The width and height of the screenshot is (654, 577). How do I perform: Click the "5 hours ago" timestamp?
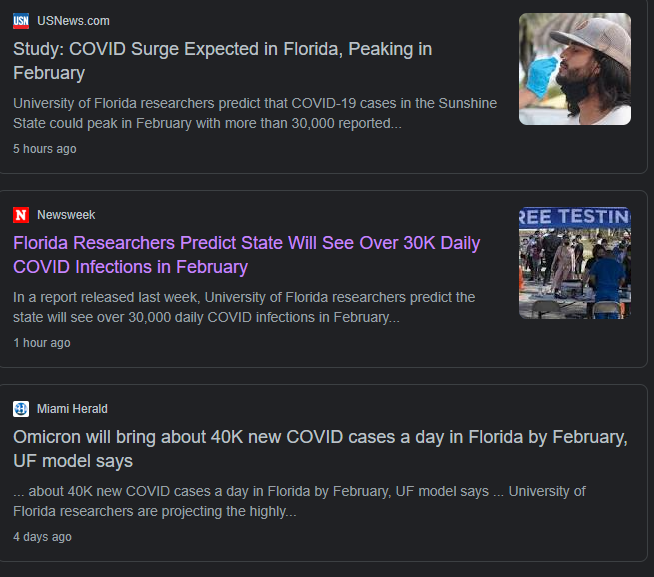click(x=44, y=149)
